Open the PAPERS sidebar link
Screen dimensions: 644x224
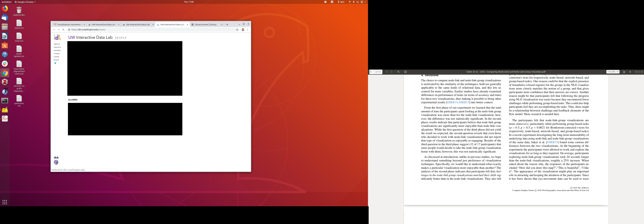tap(57, 50)
